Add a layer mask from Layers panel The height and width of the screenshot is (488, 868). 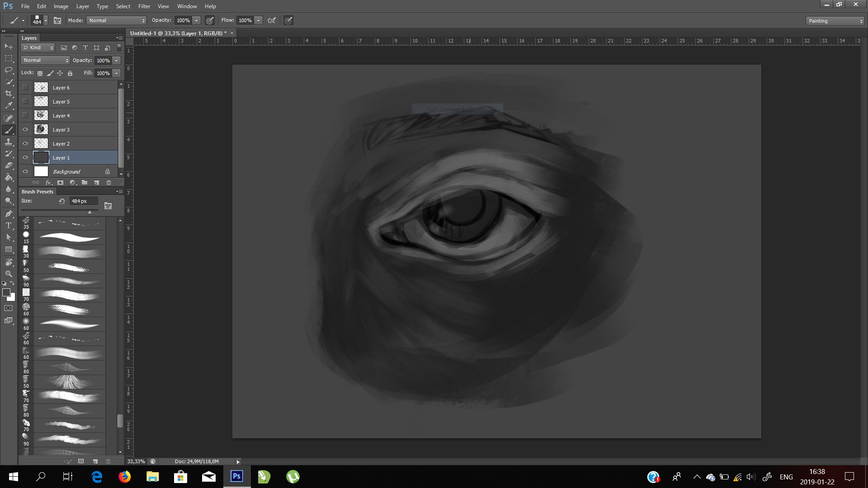point(60,183)
